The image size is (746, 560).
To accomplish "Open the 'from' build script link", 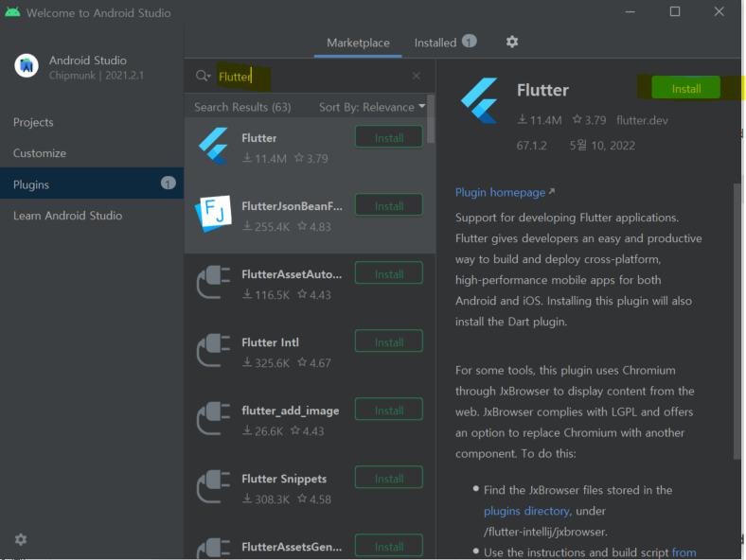I will pos(684,552).
